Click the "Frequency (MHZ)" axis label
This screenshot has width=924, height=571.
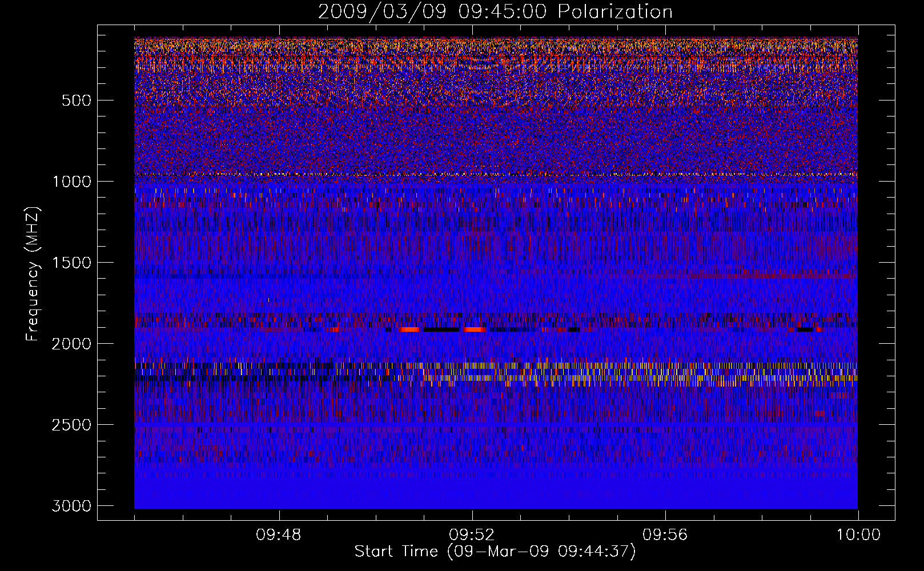click(x=33, y=274)
